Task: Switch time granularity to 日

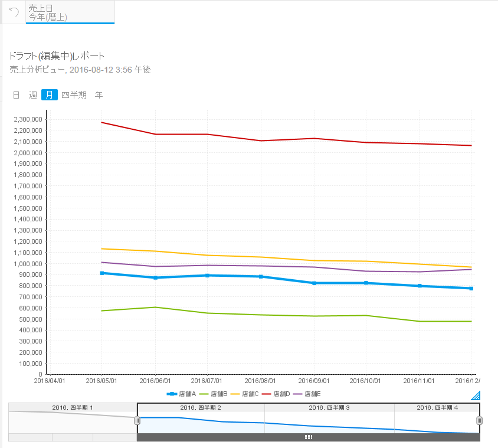Action: (x=16, y=95)
